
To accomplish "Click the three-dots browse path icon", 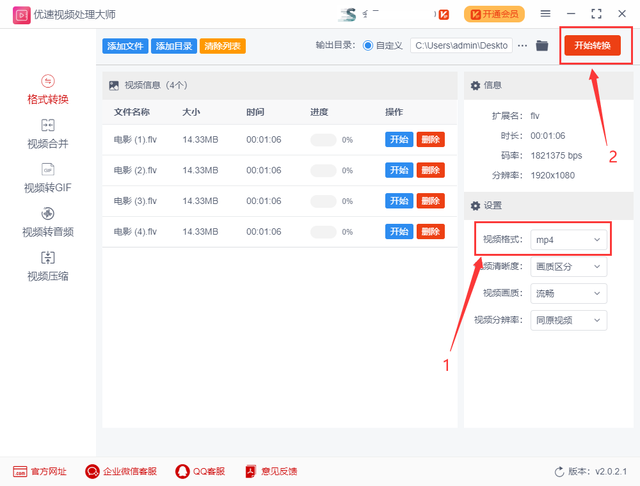I will [x=522, y=46].
